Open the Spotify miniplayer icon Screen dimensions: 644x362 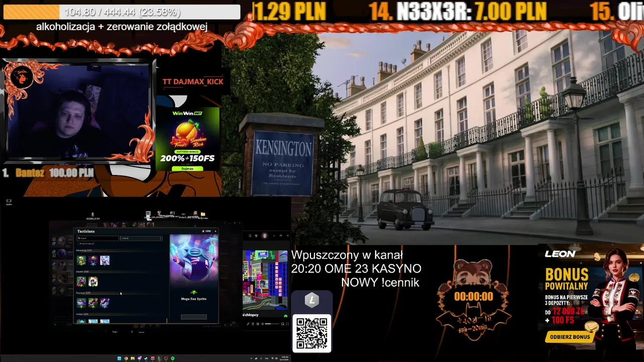pyautogui.click(x=283, y=324)
